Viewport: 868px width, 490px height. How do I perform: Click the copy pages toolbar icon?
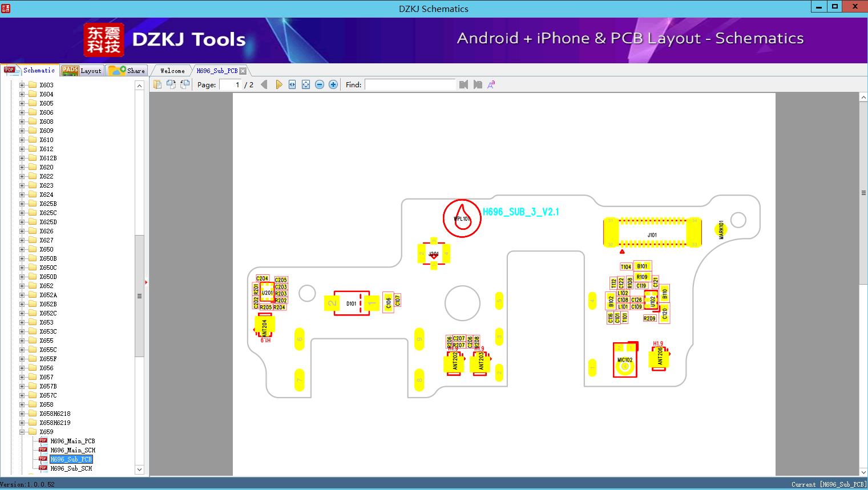click(x=157, y=84)
